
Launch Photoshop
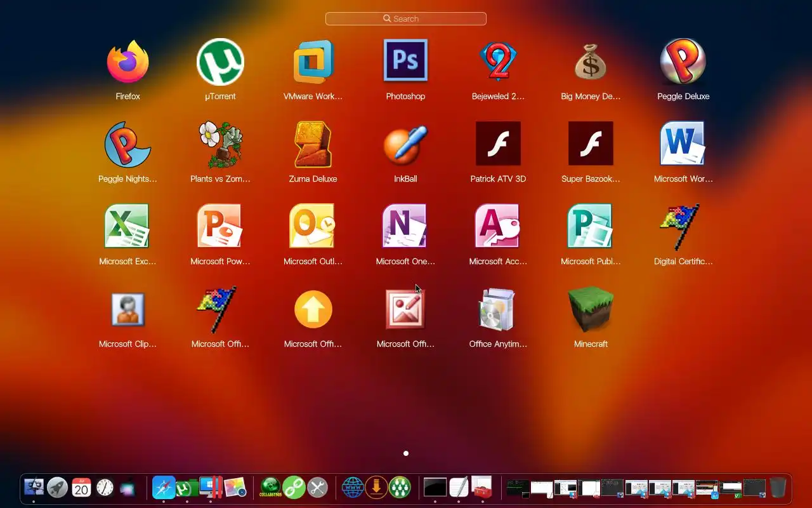pyautogui.click(x=405, y=60)
